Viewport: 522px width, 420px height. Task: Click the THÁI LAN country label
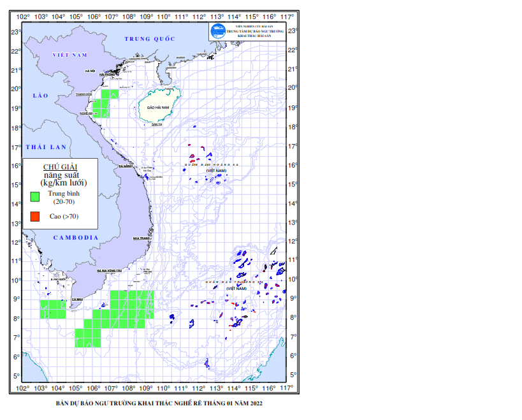pyautogui.click(x=47, y=147)
